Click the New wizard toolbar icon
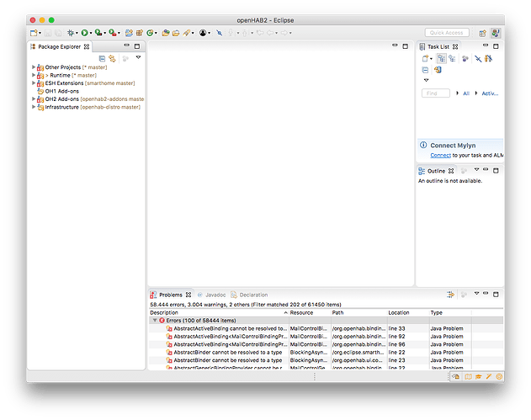The width and height of the screenshot is (531, 420). pos(34,33)
